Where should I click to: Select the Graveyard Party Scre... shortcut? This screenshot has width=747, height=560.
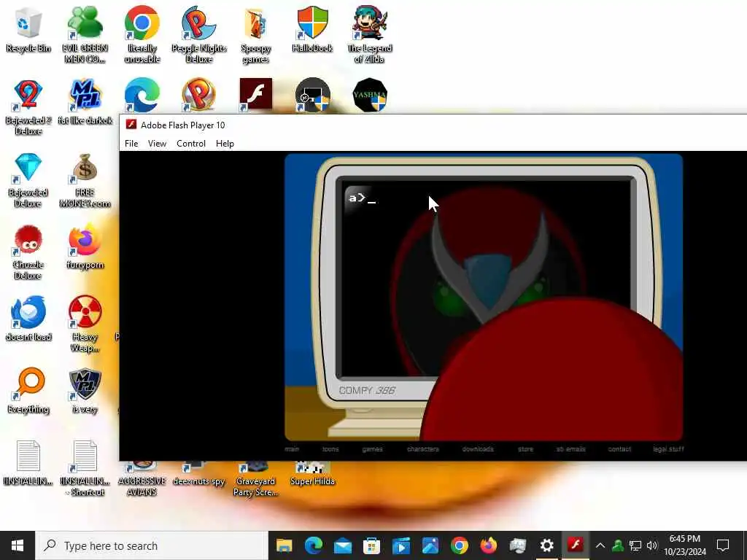coord(256,479)
